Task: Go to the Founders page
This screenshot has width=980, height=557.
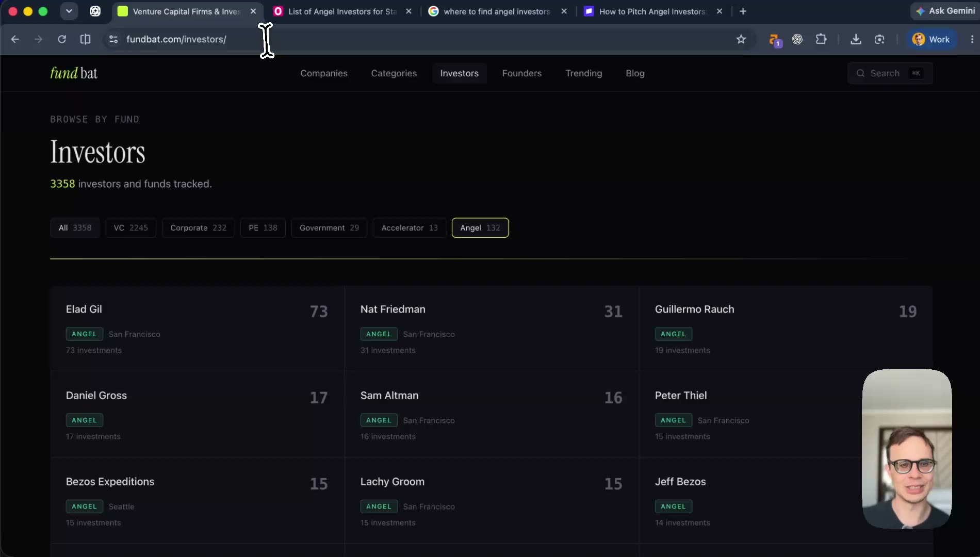Action: tap(522, 73)
